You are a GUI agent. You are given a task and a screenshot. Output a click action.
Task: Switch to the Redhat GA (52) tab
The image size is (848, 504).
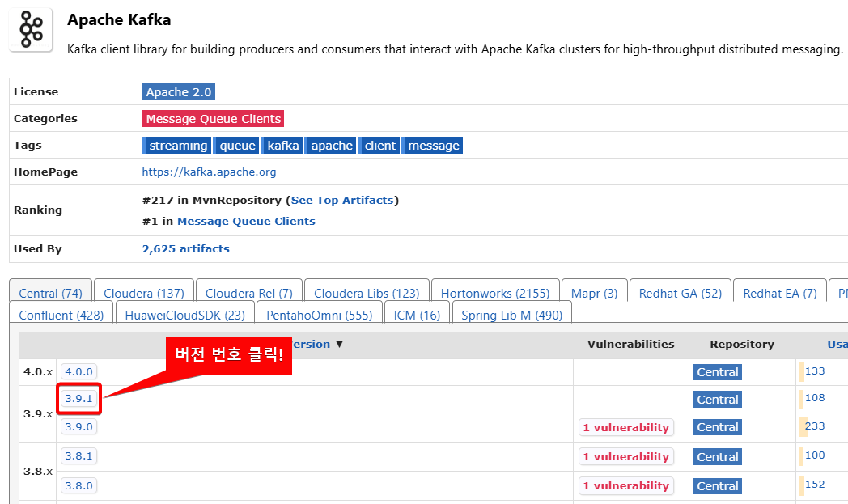point(681,293)
